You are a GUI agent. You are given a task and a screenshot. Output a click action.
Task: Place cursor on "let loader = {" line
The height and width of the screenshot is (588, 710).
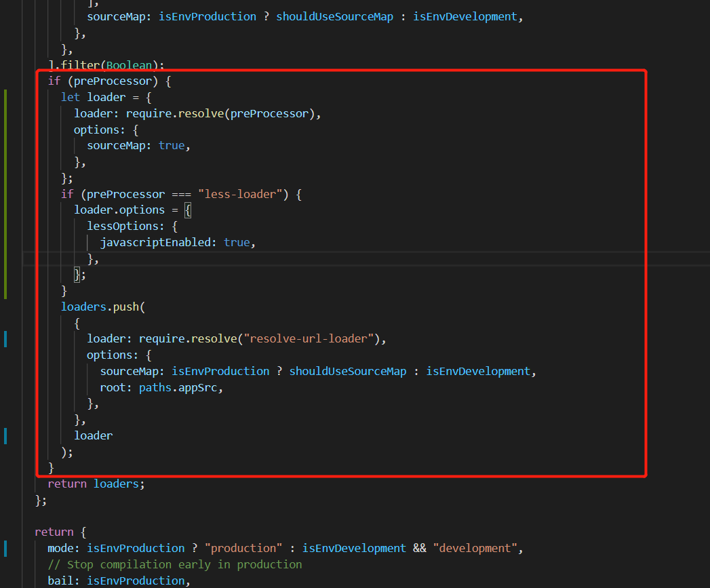click(x=106, y=98)
